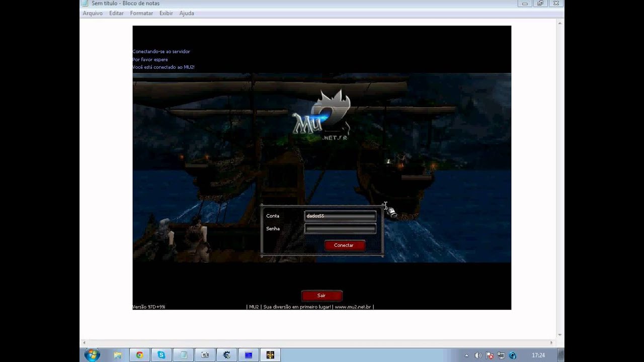Open the Ajuda menu
Screen dimensions: 644x362
(187, 13)
